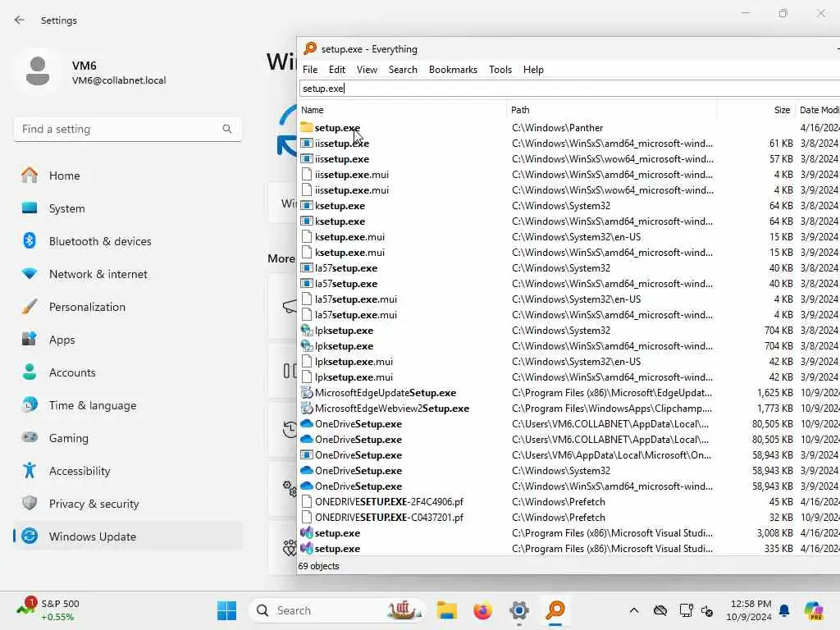Viewport: 840px width, 630px height.
Task: Open Bluetooth & devices settings
Action: (127, 241)
